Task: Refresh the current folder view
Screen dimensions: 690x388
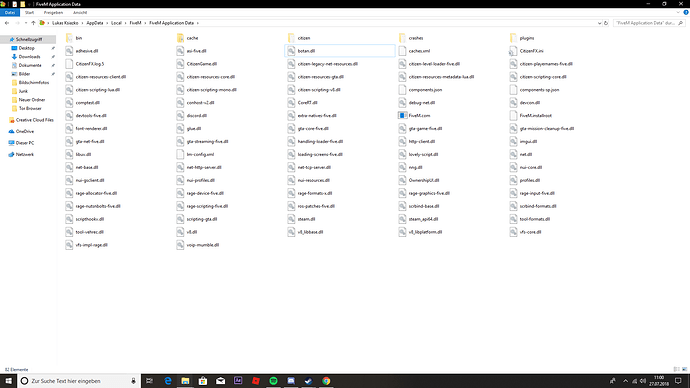Action: tap(606, 23)
